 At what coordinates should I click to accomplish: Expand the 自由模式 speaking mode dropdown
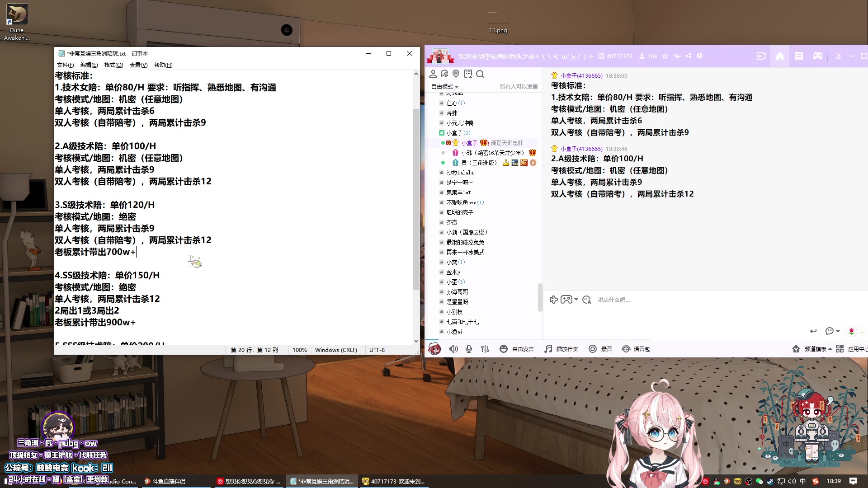tap(444, 87)
